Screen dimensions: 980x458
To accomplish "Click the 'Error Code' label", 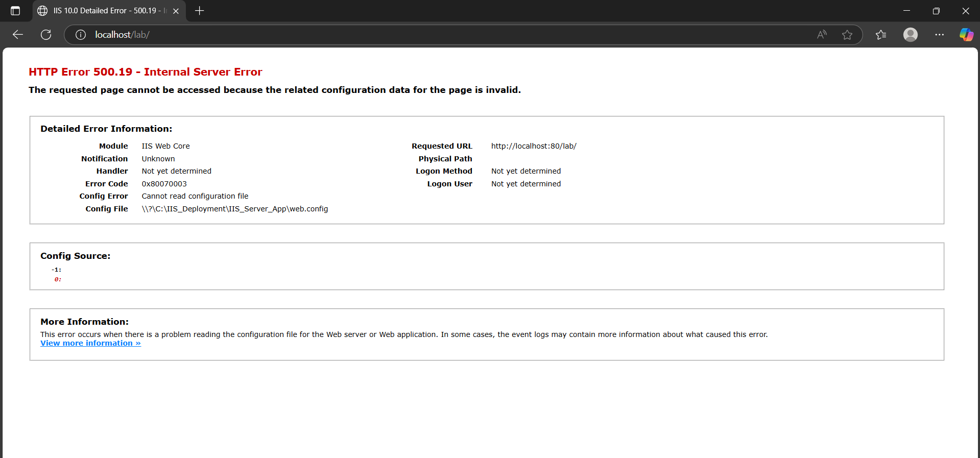I will click(x=107, y=184).
